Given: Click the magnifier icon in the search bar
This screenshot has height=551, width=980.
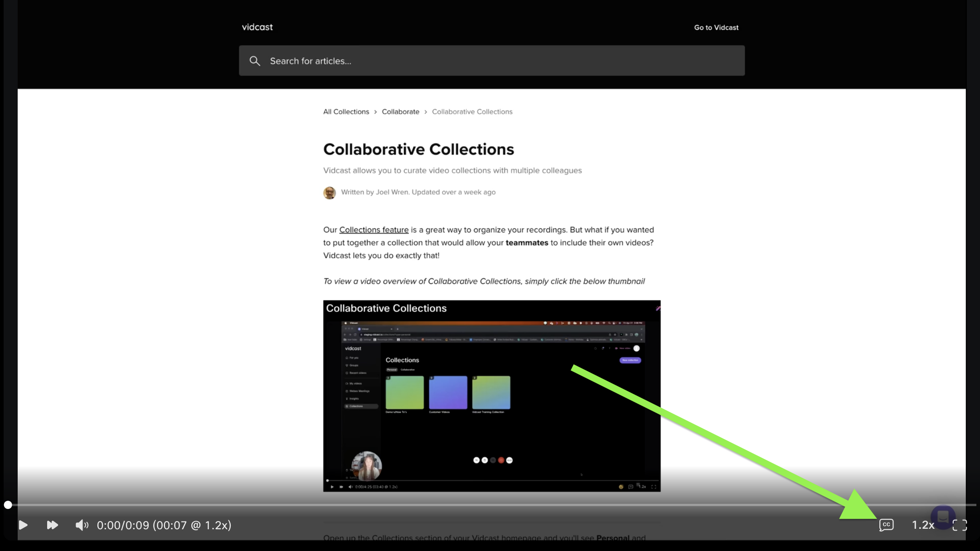Looking at the screenshot, I should [x=255, y=61].
